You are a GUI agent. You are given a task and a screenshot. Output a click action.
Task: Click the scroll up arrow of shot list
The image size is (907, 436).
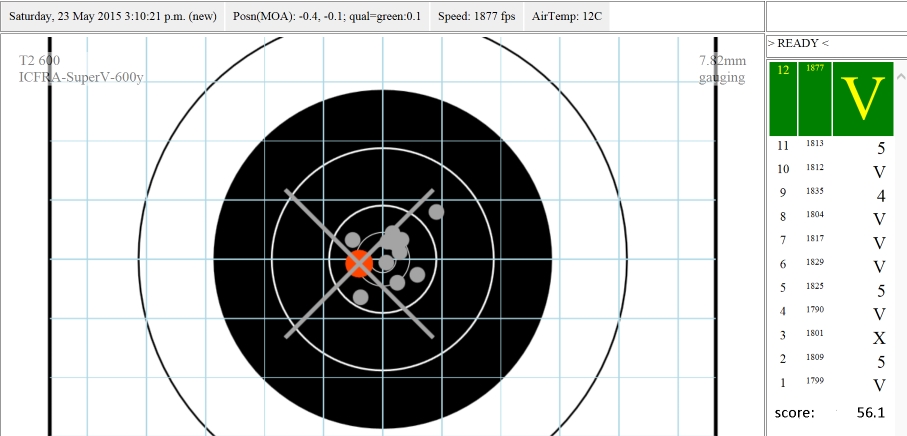(x=900, y=76)
